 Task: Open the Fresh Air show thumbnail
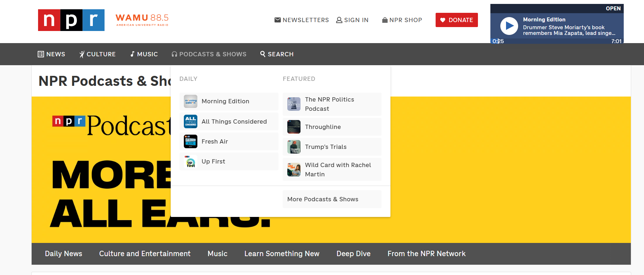point(191,141)
